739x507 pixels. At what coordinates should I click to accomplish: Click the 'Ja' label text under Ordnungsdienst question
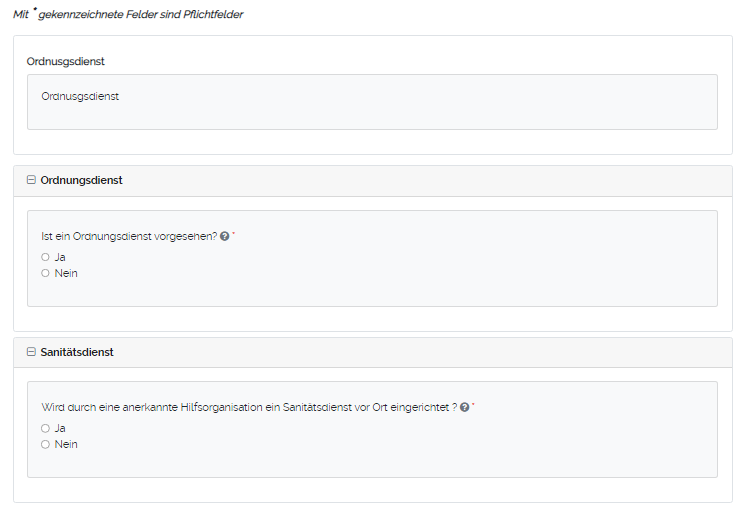60,257
